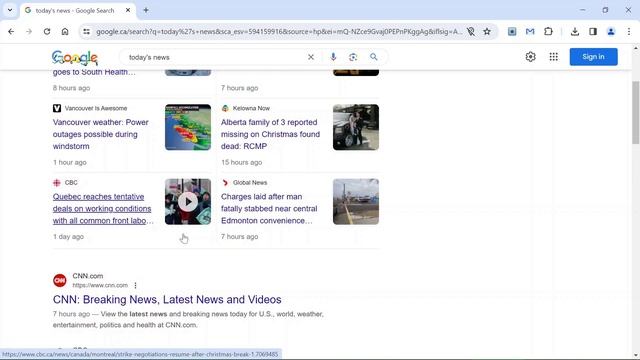
Task: Toggle the browser side panel
Action: (x=593, y=31)
